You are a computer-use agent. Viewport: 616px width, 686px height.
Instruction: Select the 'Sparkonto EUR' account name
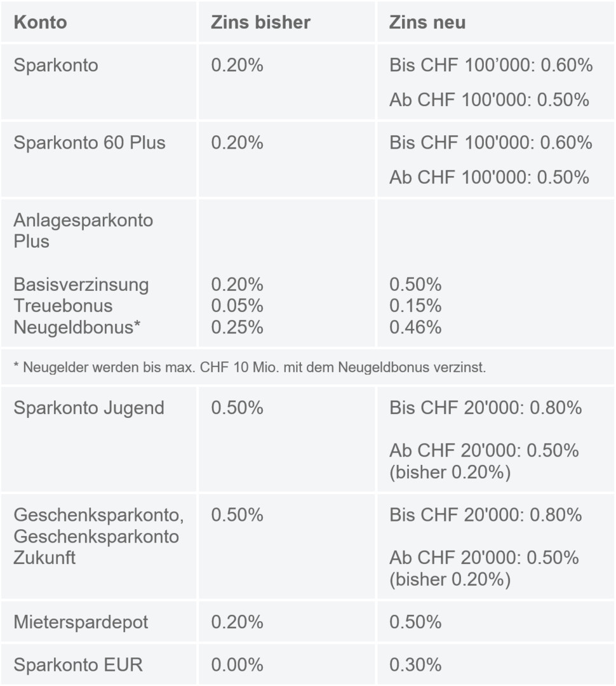pos(78,665)
